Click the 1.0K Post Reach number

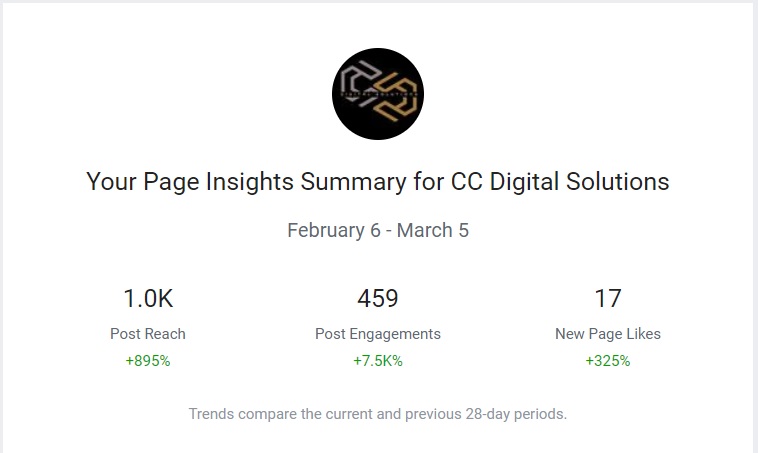[148, 298]
